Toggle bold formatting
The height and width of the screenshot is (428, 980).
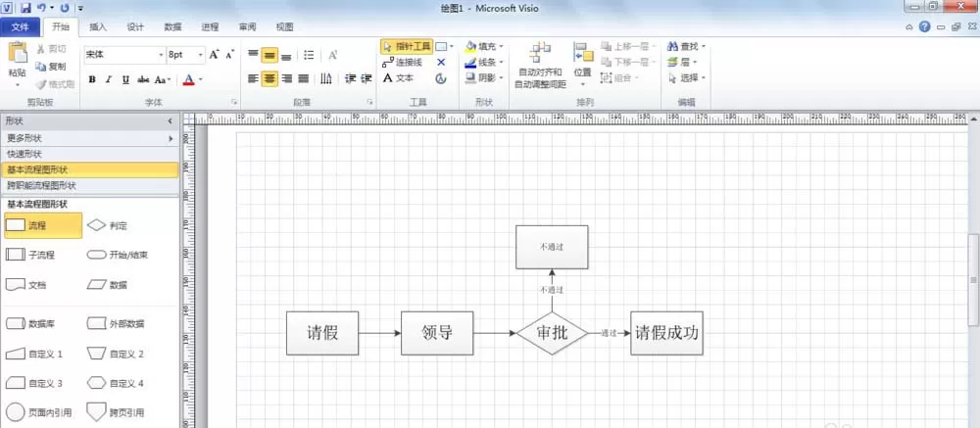pyautogui.click(x=92, y=79)
